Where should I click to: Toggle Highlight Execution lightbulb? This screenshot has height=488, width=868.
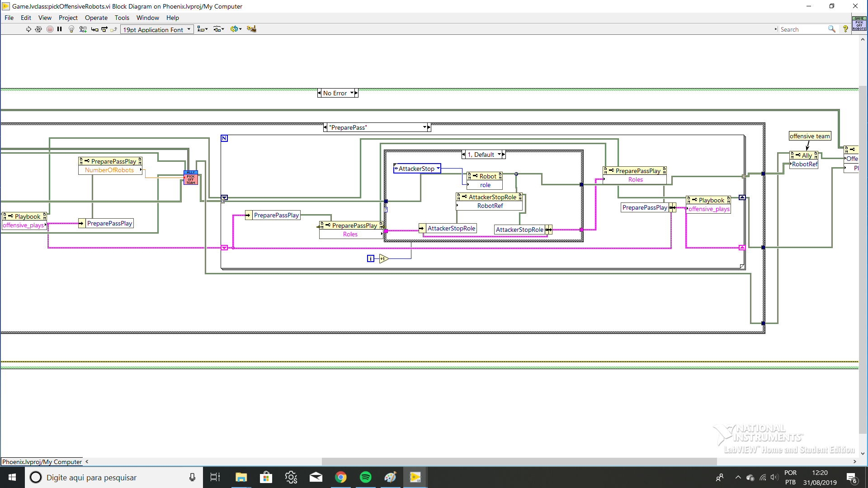click(71, 29)
